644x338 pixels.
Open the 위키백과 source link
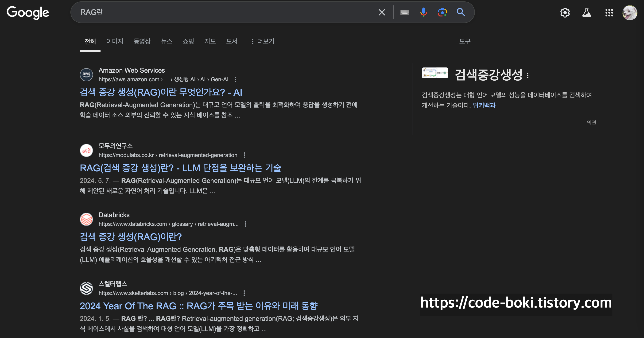pyautogui.click(x=484, y=105)
